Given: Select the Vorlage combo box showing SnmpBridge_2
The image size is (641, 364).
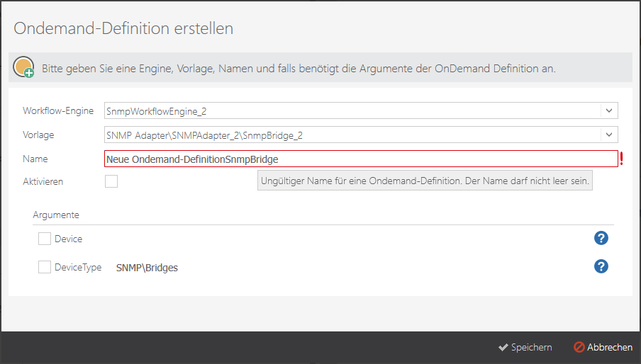Looking at the screenshot, I should pyautogui.click(x=361, y=135).
